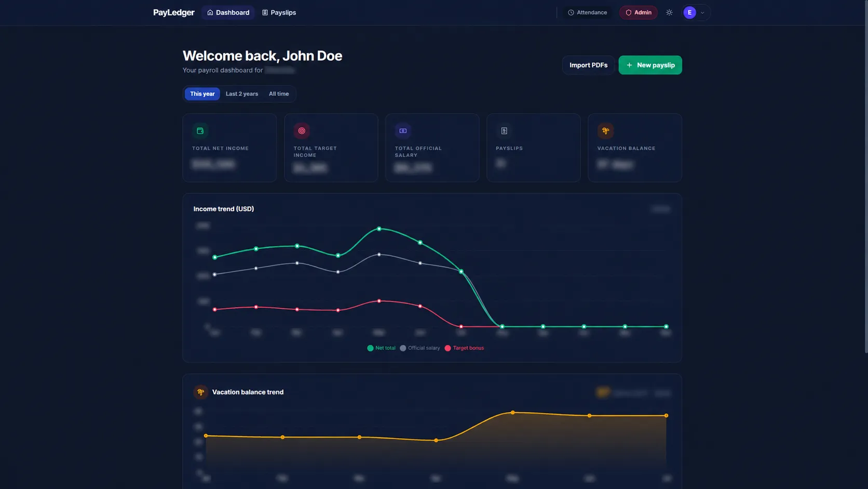868x489 pixels.
Task: Select the Last 2 years range filter
Action: (242, 94)
